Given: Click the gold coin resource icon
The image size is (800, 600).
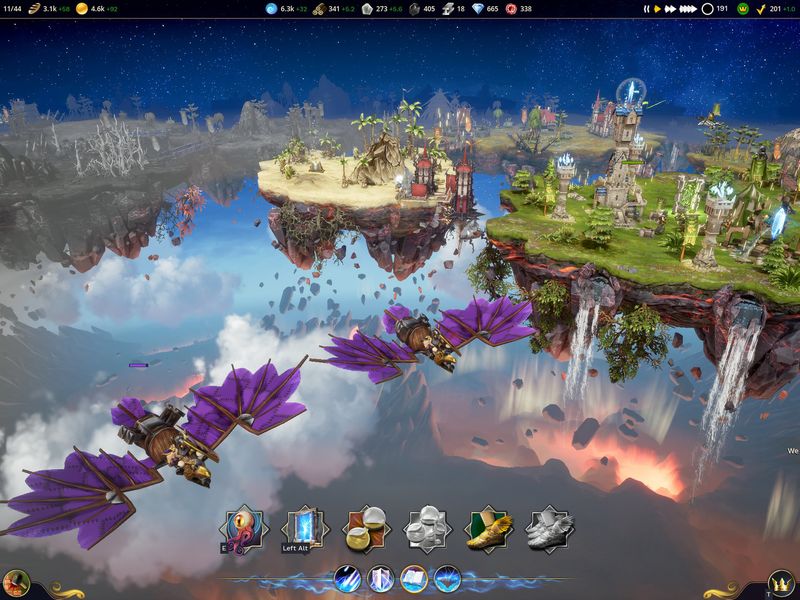Looking at the screenshot, I should (x=82, y=8).
